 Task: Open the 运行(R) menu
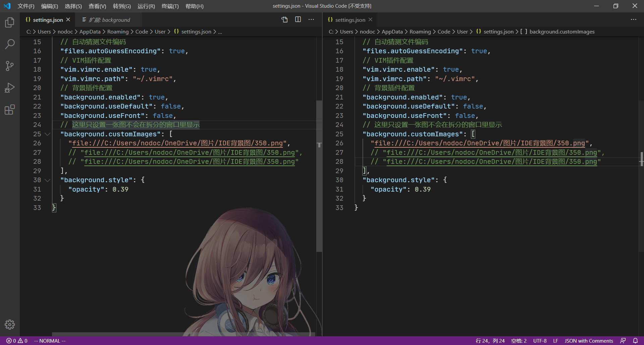[x=146, y=6]
